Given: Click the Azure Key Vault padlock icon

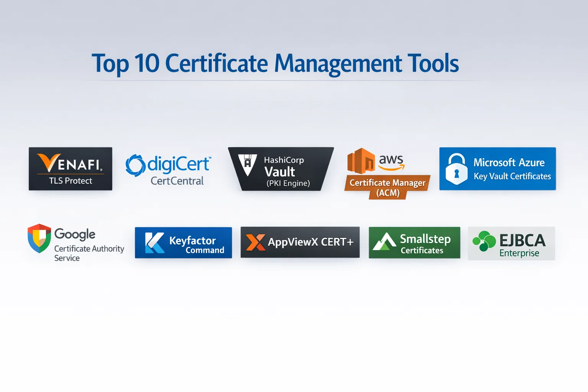Looking at the screenshot, I should [x=456, y=169].
